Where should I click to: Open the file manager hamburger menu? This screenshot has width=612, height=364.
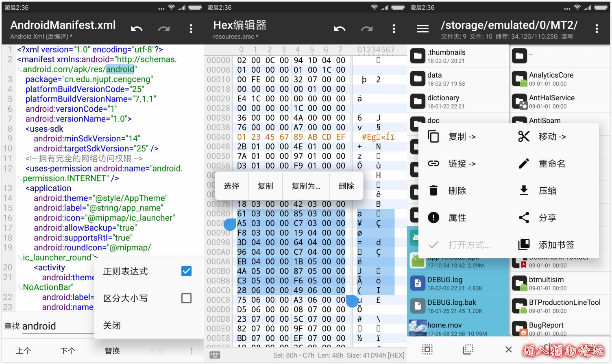pyautogui.click(x=423, y=28)
